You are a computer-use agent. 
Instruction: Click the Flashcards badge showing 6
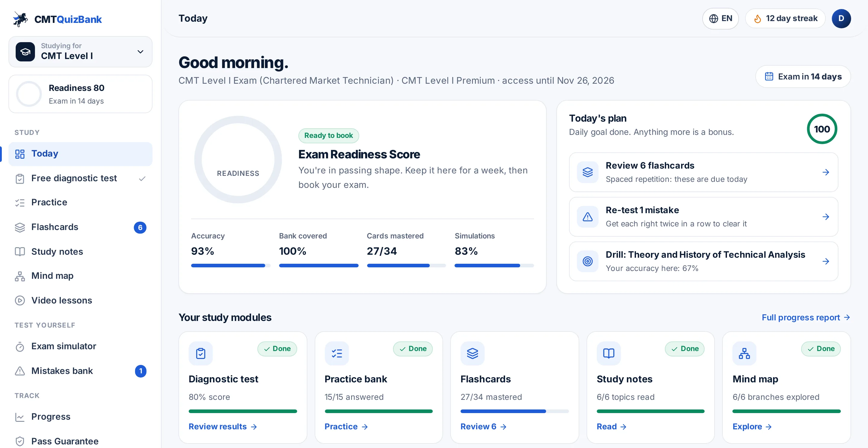click(140, 228)
